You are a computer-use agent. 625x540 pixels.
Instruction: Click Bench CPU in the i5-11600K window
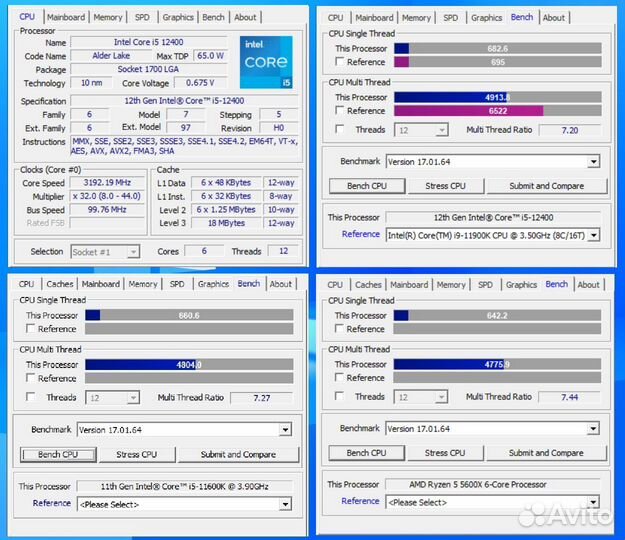point(58,454)
